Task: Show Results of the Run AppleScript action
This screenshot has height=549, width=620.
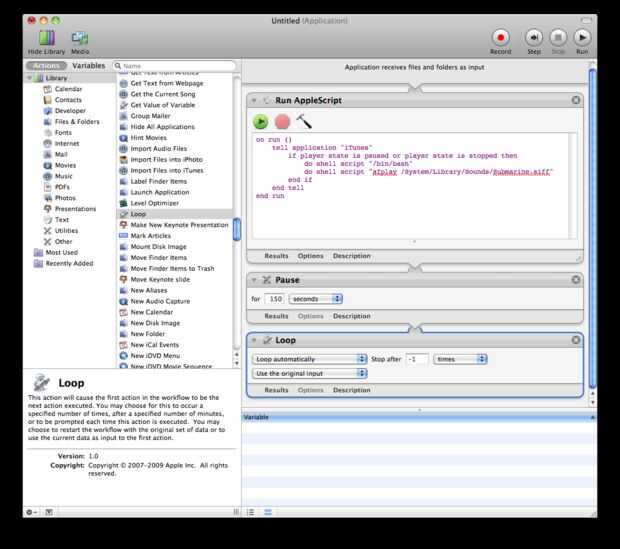Action: point(276,256)
